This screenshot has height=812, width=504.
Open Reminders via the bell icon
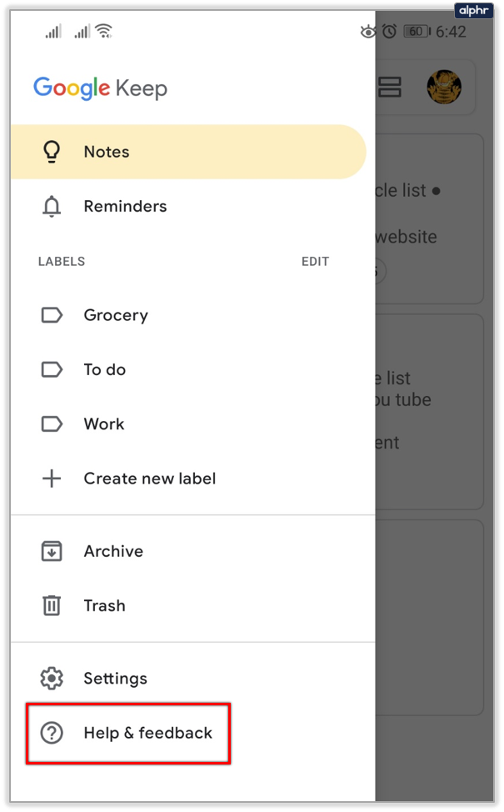52,206
